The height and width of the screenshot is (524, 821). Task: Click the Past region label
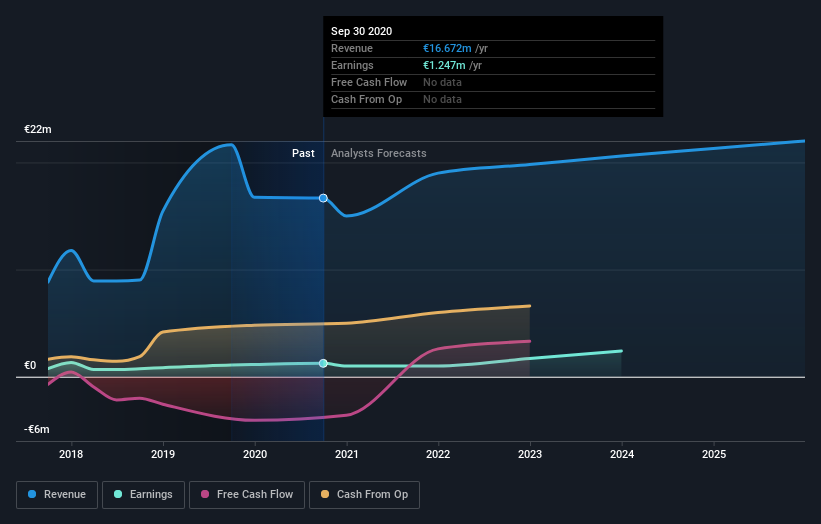tap(303, 153)
